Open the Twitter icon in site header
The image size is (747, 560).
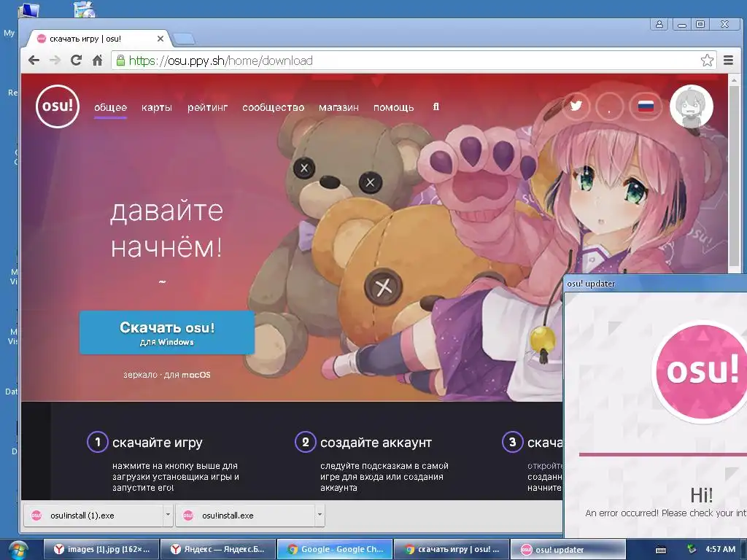(x=576, y=106)
